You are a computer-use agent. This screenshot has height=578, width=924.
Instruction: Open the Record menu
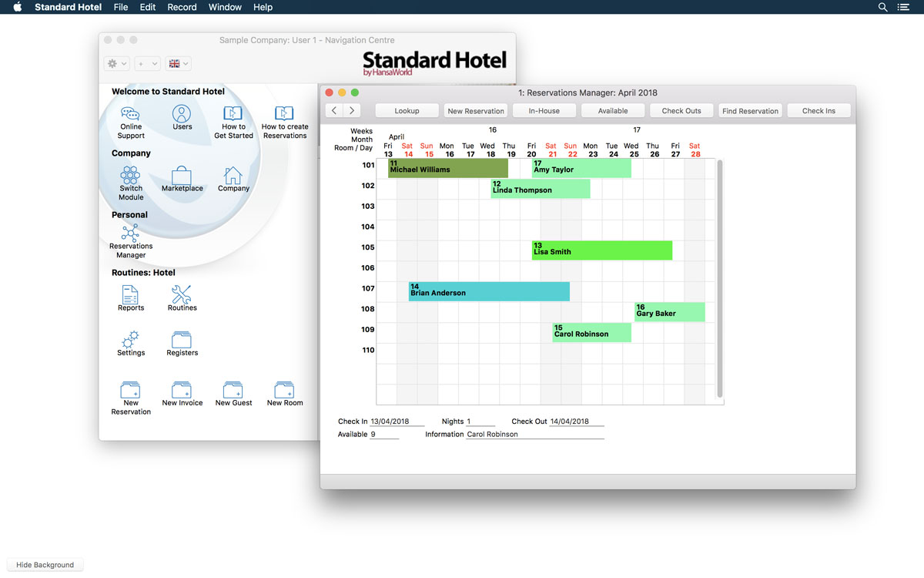pyautogui.click(x=182, y=7)
